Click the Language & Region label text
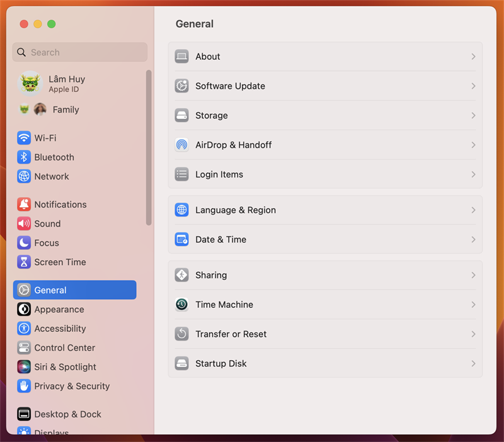 (x=236, y=210)
